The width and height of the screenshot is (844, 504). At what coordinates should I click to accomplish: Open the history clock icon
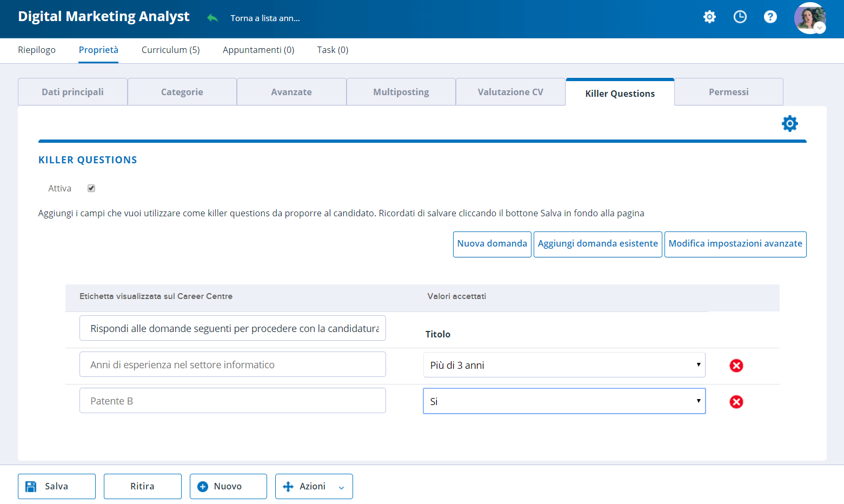click(x=740, y=17)
